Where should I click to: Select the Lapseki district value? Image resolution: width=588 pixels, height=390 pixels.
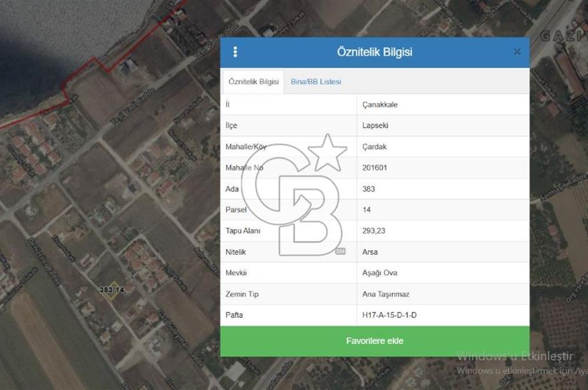[x=375, y=126]
